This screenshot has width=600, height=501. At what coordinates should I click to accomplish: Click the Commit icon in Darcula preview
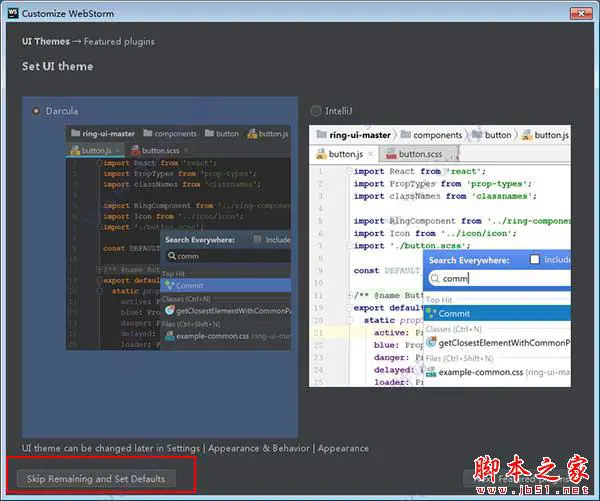[170, 285]
